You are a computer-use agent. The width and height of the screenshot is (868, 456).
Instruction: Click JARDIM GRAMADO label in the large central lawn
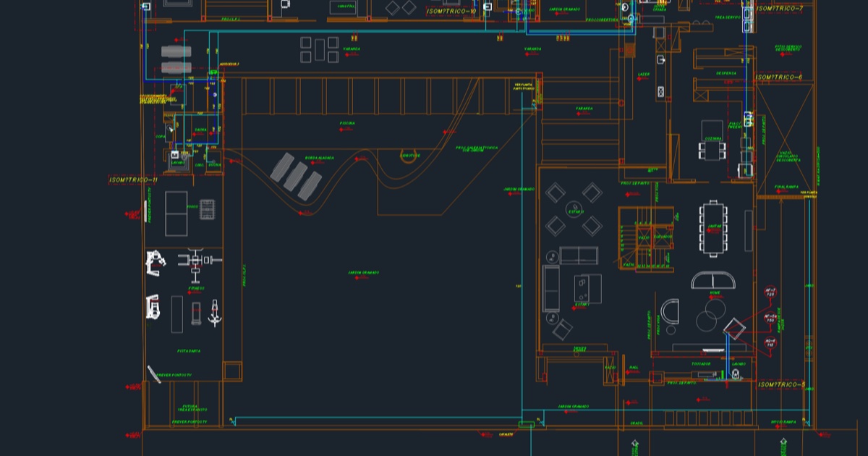364,273
